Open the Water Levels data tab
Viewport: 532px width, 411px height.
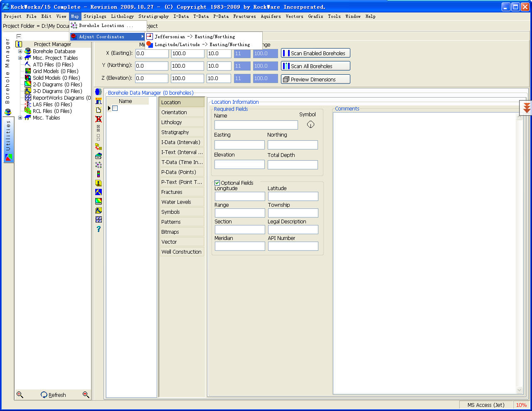click(182, 202)
